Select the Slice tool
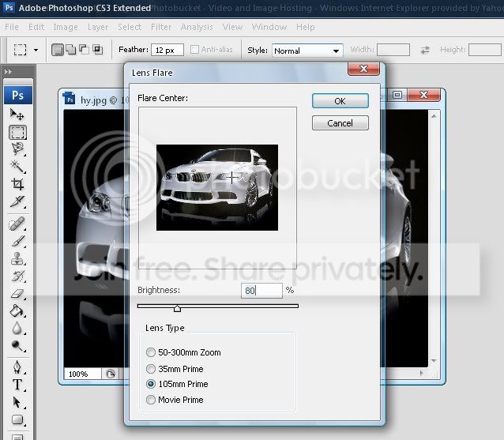The height and width of the screenshot is (440, 504). (x=17, y=202)
